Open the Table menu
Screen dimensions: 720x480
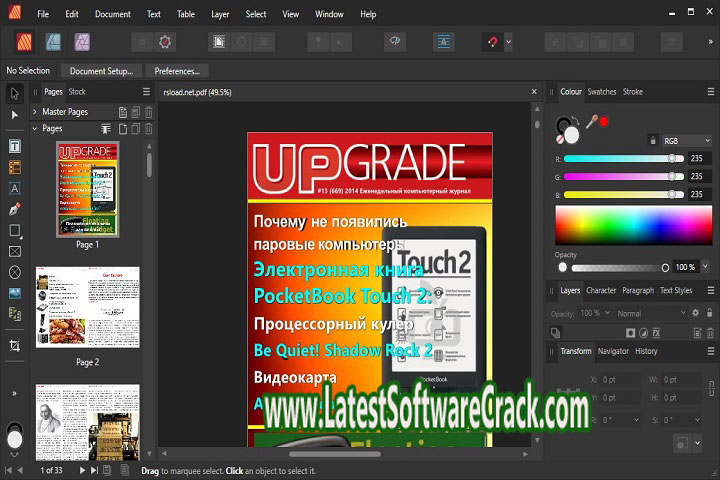coord(186,14)
